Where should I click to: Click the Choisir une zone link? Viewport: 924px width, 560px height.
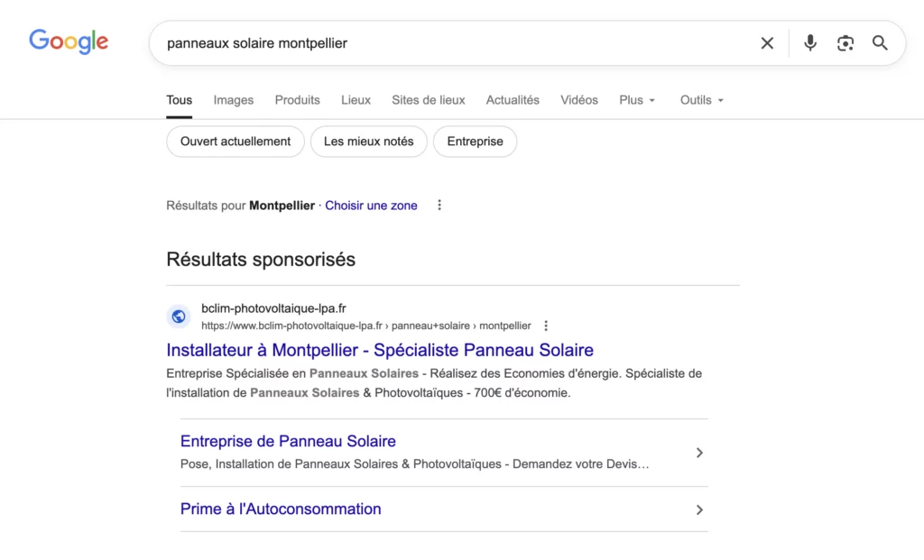(371, 205)
